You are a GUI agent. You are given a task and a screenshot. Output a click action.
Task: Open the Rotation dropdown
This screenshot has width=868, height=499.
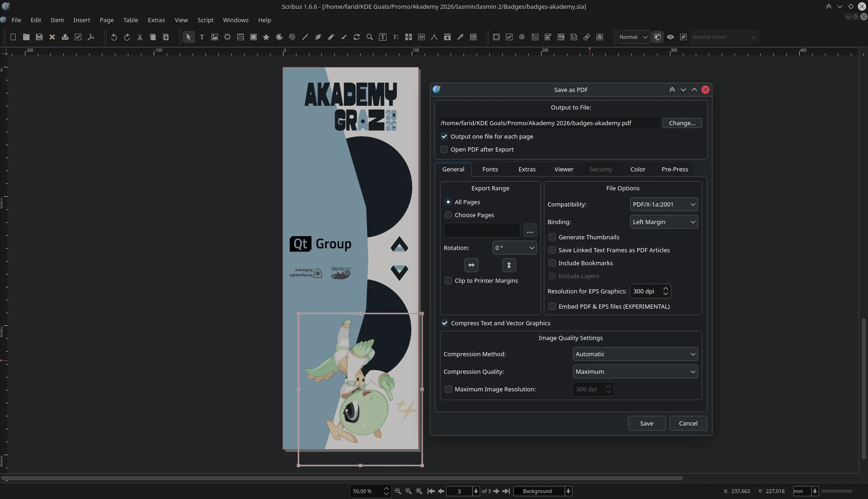[x=514, y=248]
